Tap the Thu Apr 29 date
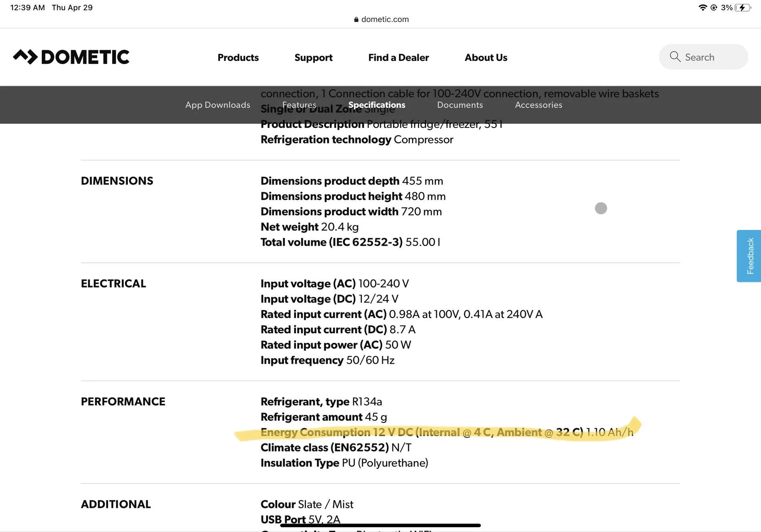Image resolution: width=761 pixels, height=532 pixels. coord(72,8)
